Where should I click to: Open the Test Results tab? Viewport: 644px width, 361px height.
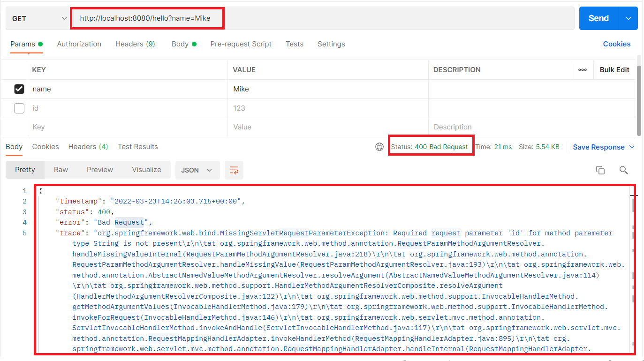point(138,147)
